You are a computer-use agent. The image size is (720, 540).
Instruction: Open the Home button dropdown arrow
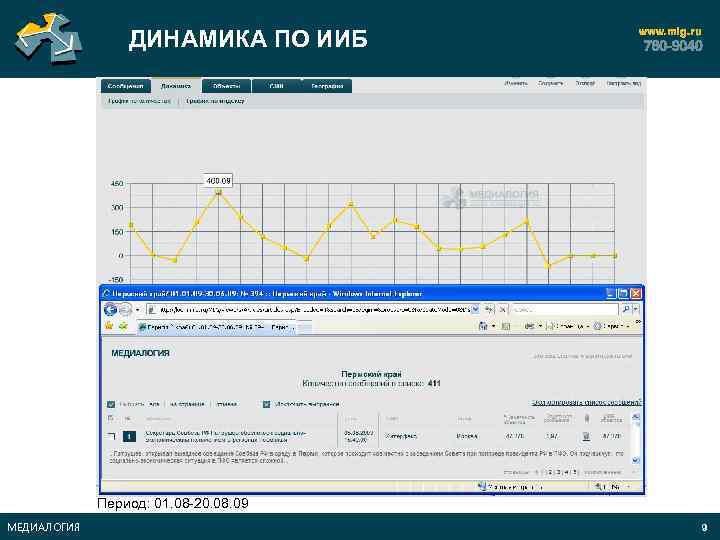(x=494, y=326)
